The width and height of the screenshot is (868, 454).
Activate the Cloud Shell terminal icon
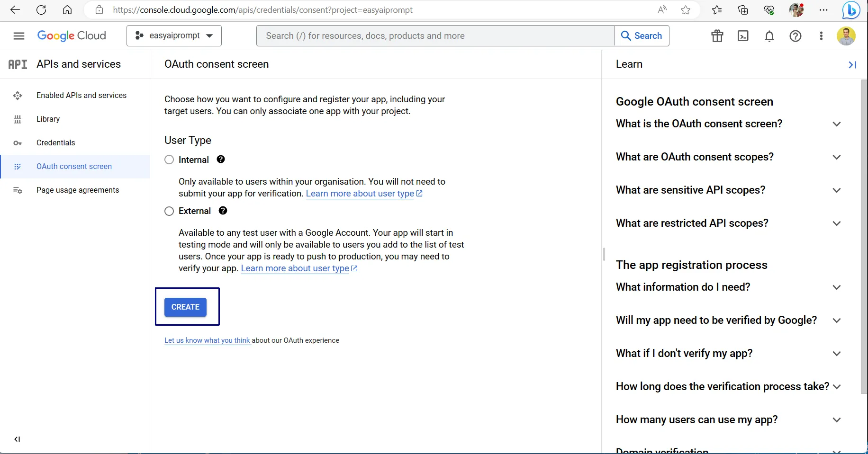coord(743,36)
